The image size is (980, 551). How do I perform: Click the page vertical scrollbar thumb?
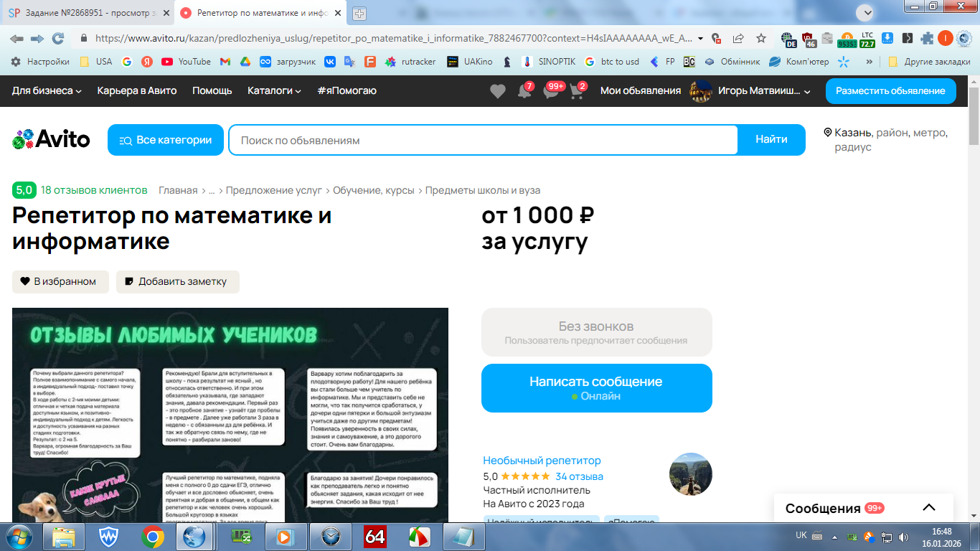point(974,116)
